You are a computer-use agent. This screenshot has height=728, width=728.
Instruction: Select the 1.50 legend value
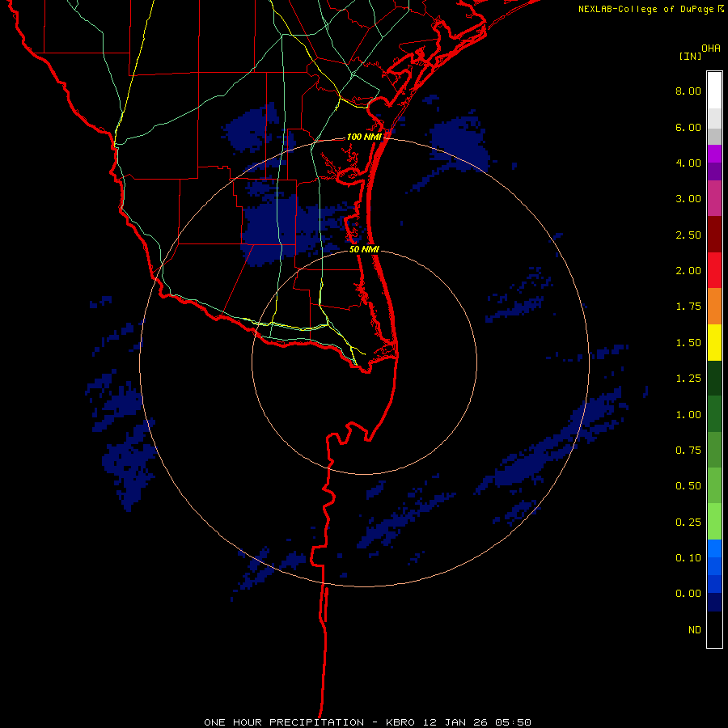pyautogui.click(x=688, y=343)
